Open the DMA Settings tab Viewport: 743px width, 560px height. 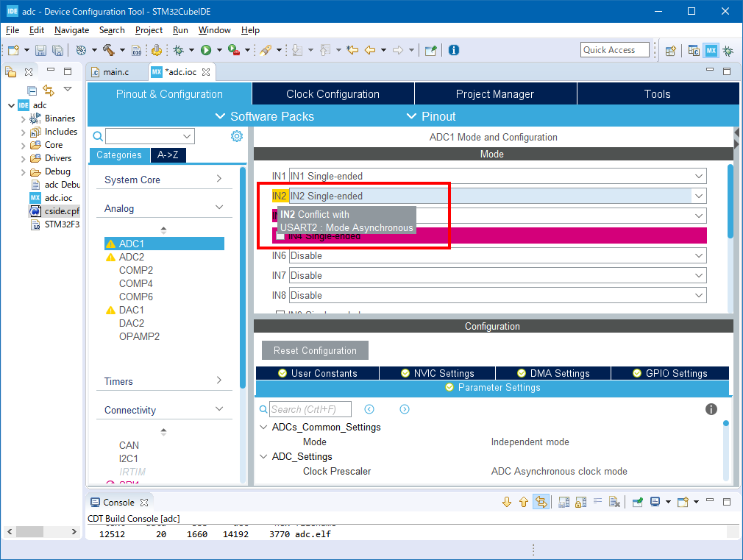tap(553, 373)
